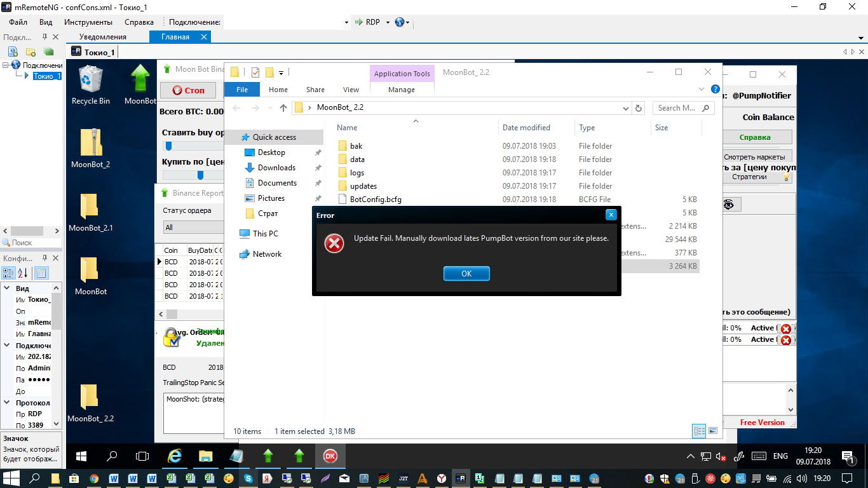The height and width of the screenshot is (488, 868).
Task: Select the MoonBot green arrow desktop shortcut
Action: [x=140, y=85]
